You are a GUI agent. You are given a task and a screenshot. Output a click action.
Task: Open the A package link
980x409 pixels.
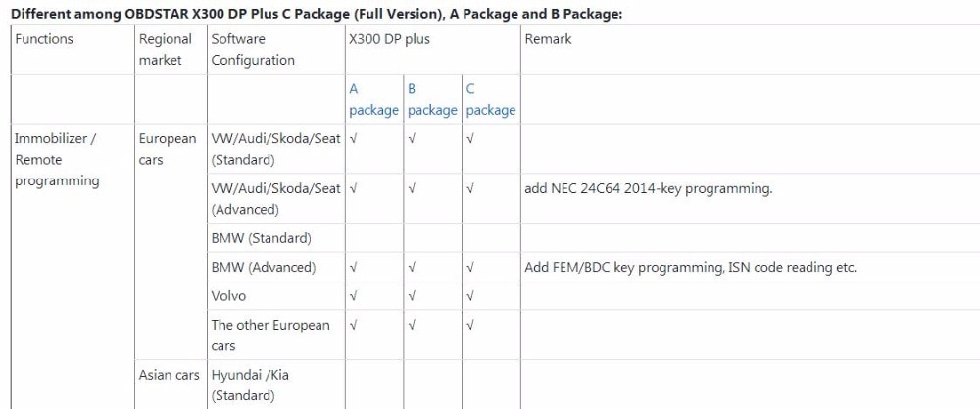point(373,99)
